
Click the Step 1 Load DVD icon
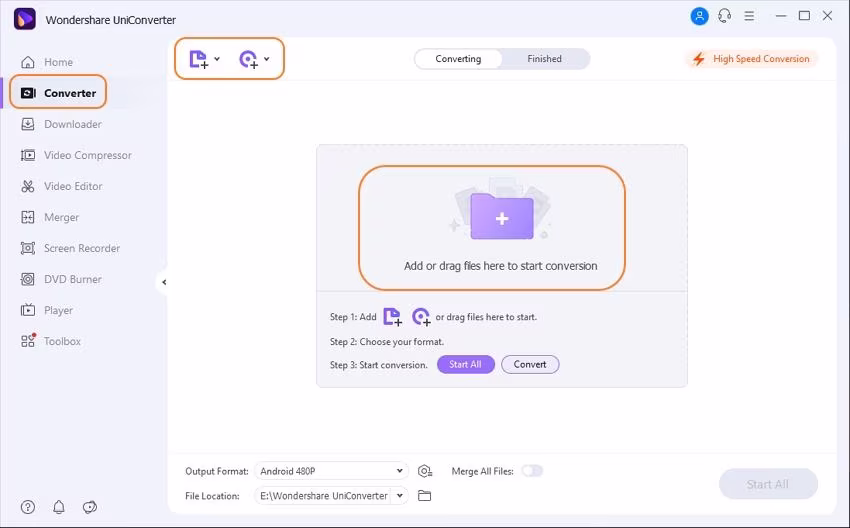(x=421, y=317)
